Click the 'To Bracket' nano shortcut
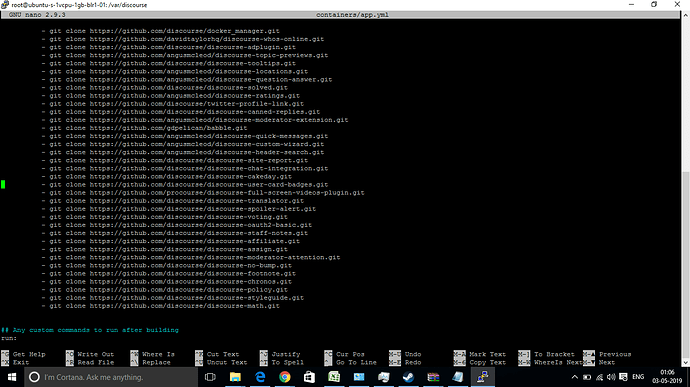The image size is (690, 387). click(x=547, y=354)
